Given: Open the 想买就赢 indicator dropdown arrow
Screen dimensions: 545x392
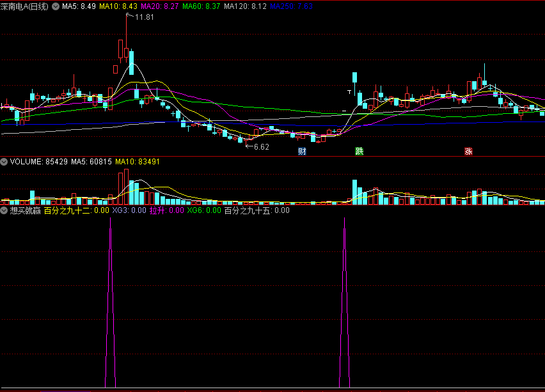Looking at the screenshot, I should click(4, 210).
